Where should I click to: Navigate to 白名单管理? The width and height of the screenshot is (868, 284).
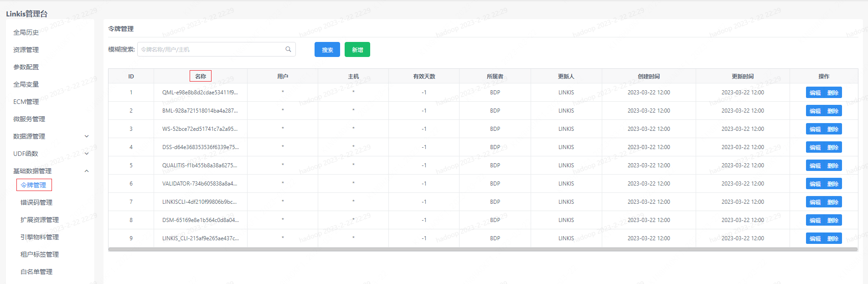point(36,272)
